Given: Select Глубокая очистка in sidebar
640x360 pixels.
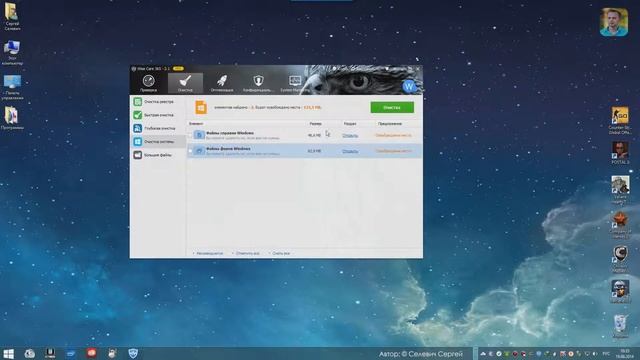Looking at the screenshot, I should 158,128.
